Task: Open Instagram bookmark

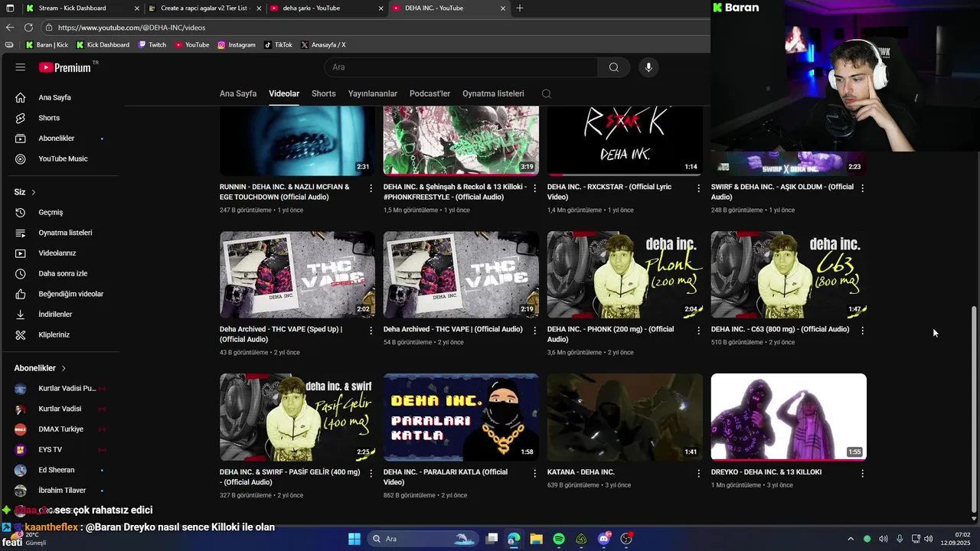Action: (x=237, y=44)
